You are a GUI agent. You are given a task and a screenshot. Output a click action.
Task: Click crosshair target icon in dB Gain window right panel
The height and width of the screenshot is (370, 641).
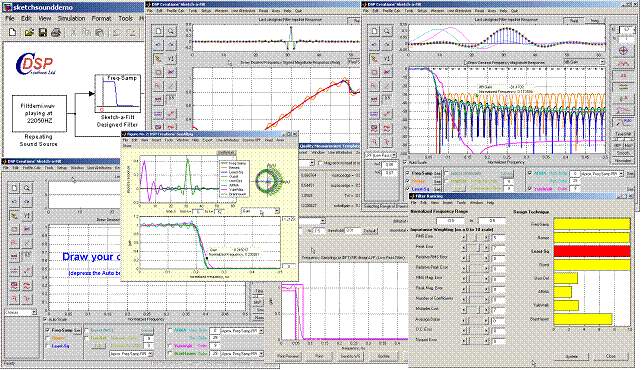(623, 51)
